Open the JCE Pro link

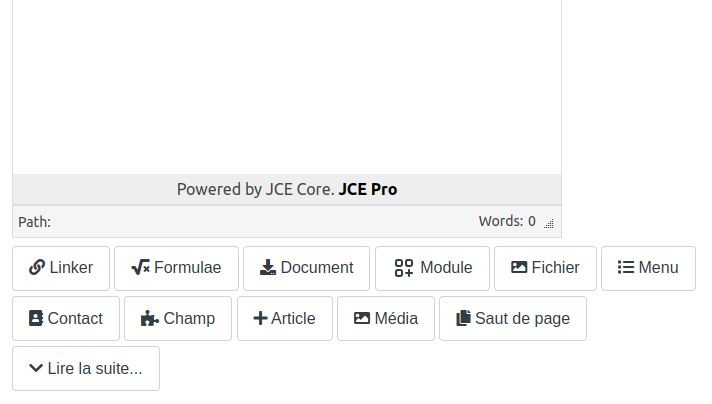pyautogui.click(x=367, y=189)
